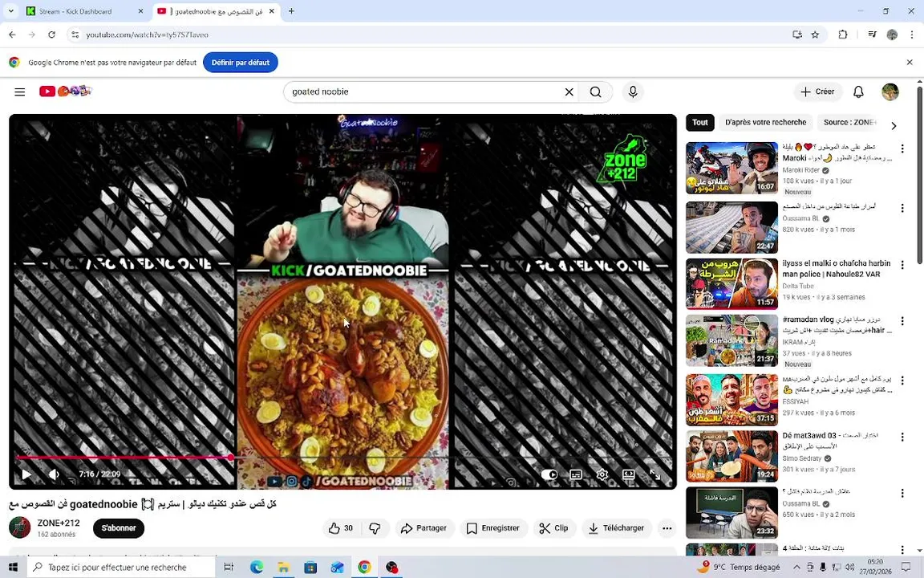Viewport: 924px width, 578px height.
Task: Open Chrome three-dot menu
Action: point(912,35)
